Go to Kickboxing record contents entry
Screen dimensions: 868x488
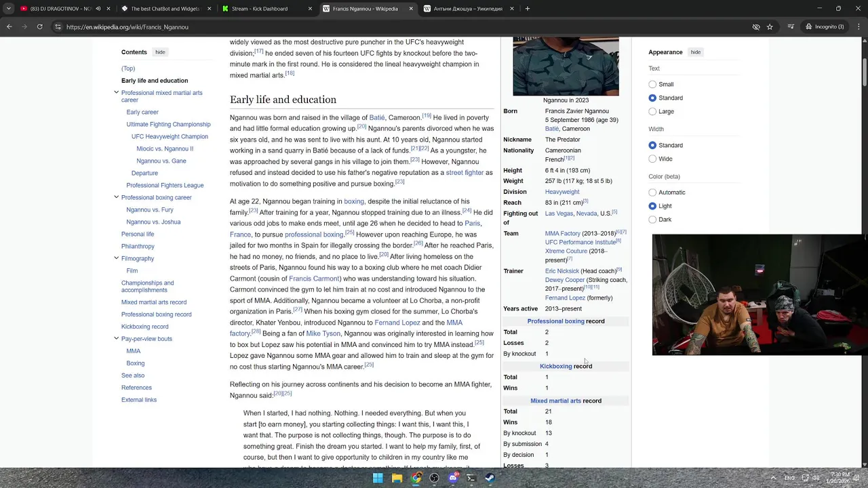[144, 327]
